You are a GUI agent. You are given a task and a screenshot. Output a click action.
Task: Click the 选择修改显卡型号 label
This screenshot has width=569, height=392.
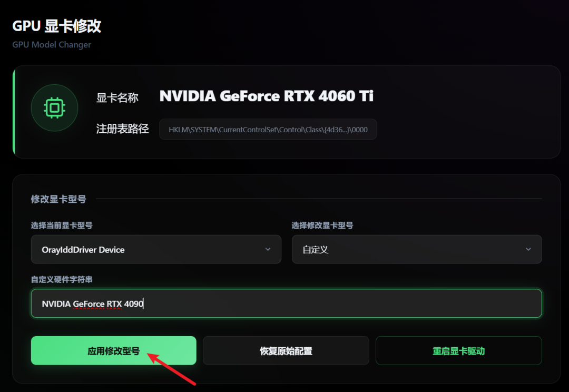point(322,226)
